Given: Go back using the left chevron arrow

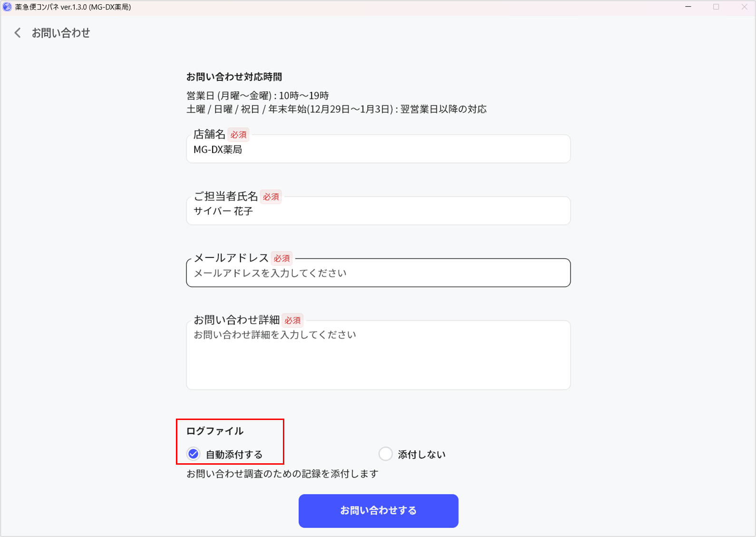Looking at the screenshot, I should click(18, 33).
